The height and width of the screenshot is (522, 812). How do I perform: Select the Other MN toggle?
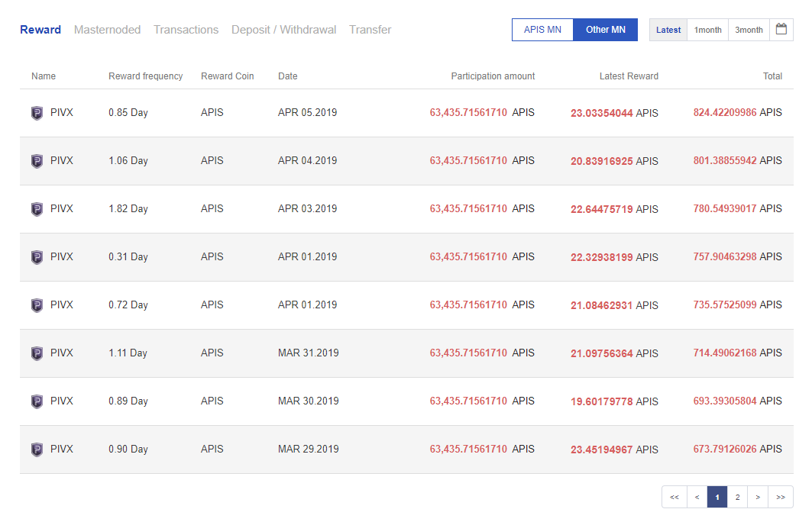coord(605,30)
